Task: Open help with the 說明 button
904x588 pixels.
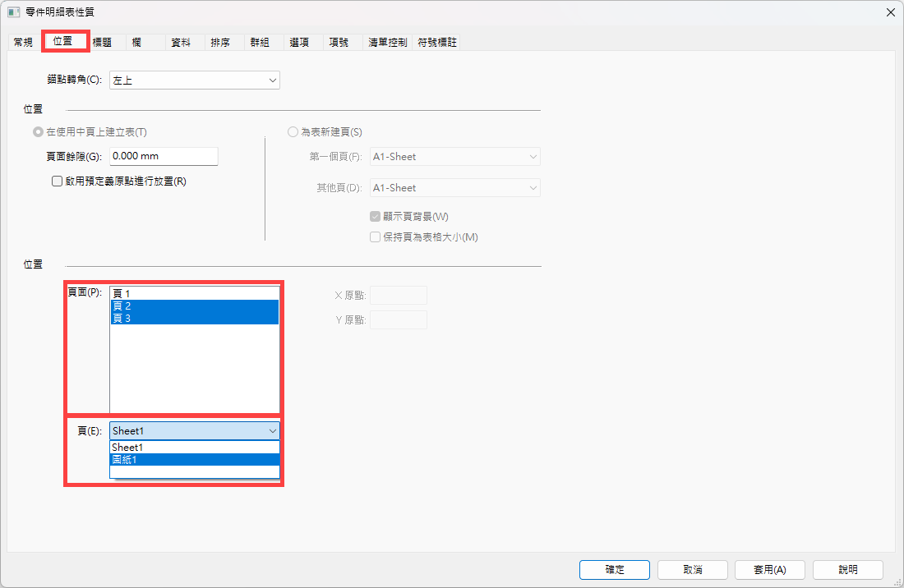Action: pyautogui.click(x=848, y=570)
